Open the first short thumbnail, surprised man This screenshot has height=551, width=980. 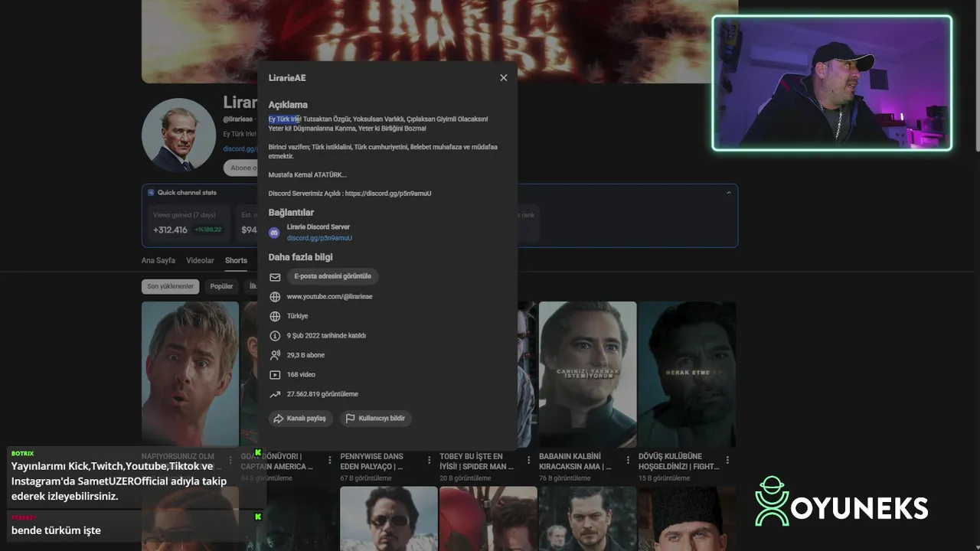point(190,374)
